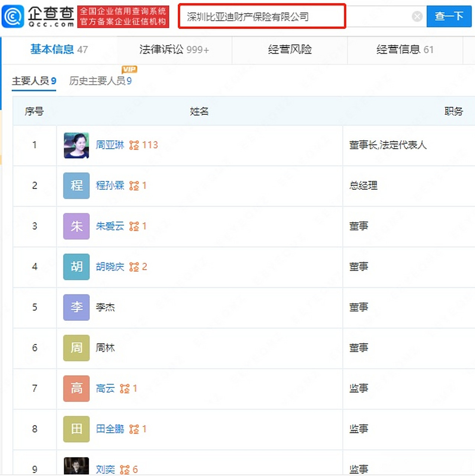
Task: Open 田全鹏's profile link
Action: tap(110, 429)
